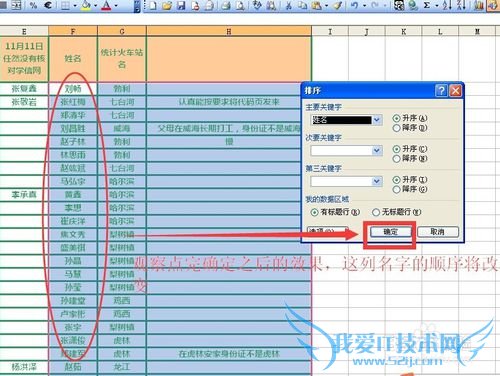Click the Copy toolbar icon
This screenshot has width=500, height=376.
point(302,5)
